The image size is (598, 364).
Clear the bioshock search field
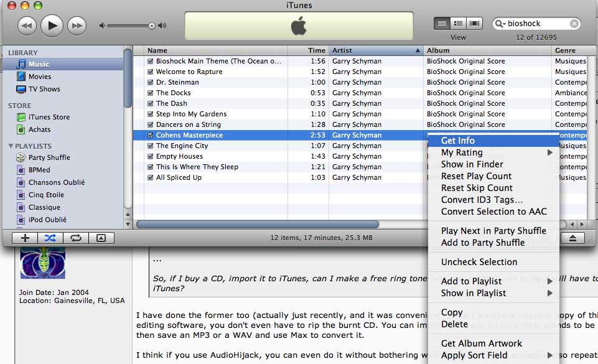(574, 24)
